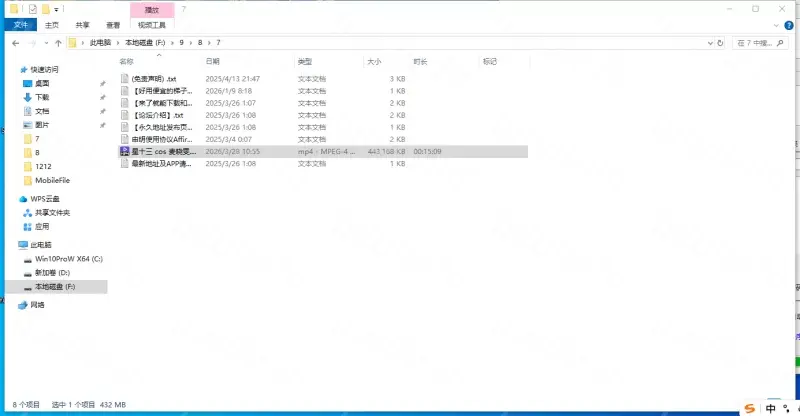Expand the ribbon with the chevron
This screenshot has height=416, width=800.
[777, 24]
